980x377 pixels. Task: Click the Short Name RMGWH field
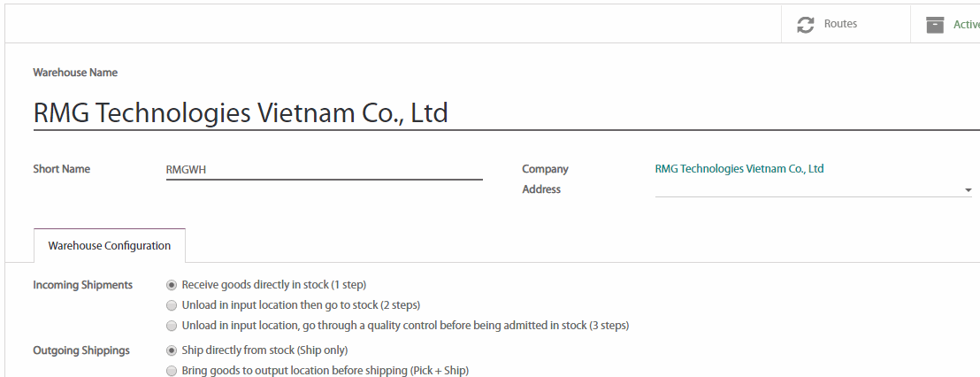coord(324,169)
